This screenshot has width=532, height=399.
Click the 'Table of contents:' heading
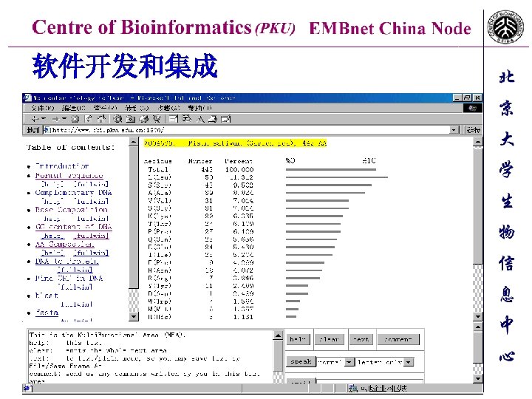click(x=71, y=147)
